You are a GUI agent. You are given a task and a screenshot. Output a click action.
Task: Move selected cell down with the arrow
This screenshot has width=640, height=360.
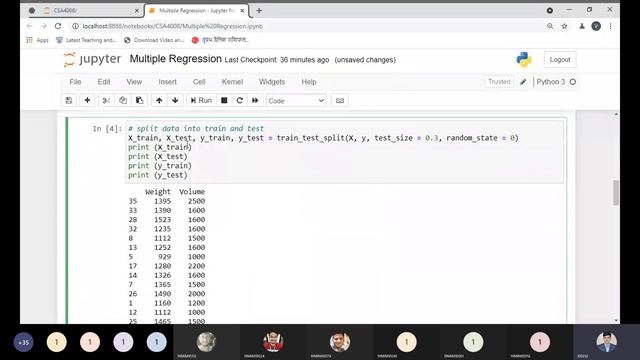(x=175, y=100)
